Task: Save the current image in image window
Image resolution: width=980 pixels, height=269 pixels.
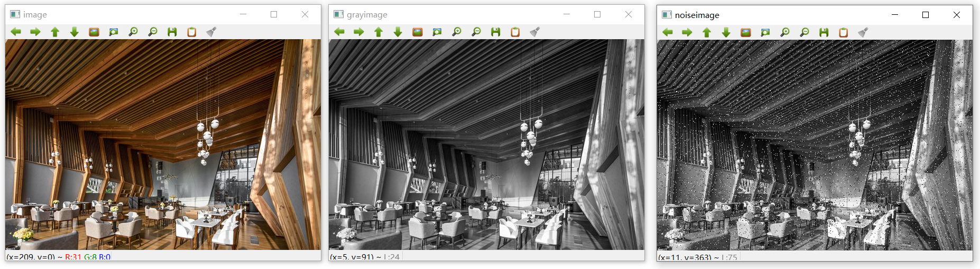Action: click(172, 32)
